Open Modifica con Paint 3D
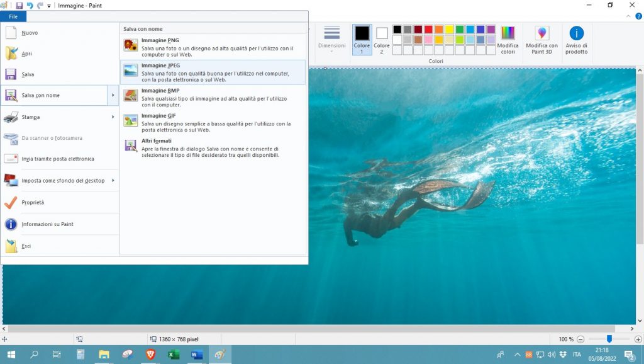Screen dimensions: 644x364 [x=541, y=40]
